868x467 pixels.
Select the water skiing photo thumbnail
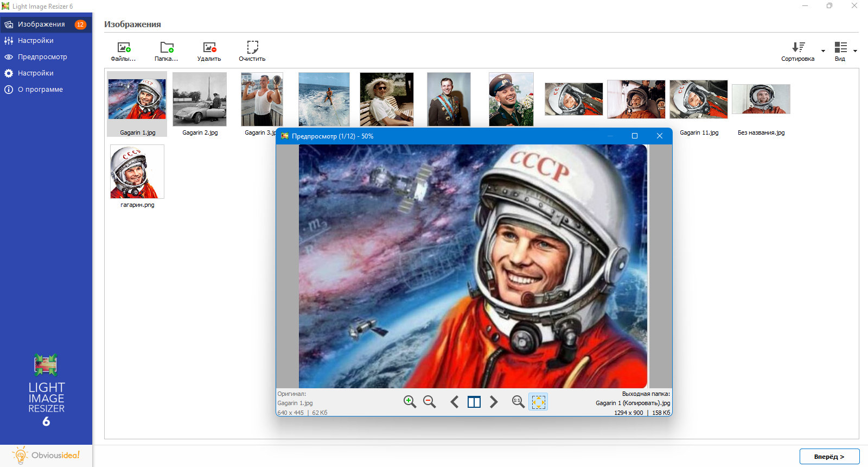(324, 99)
